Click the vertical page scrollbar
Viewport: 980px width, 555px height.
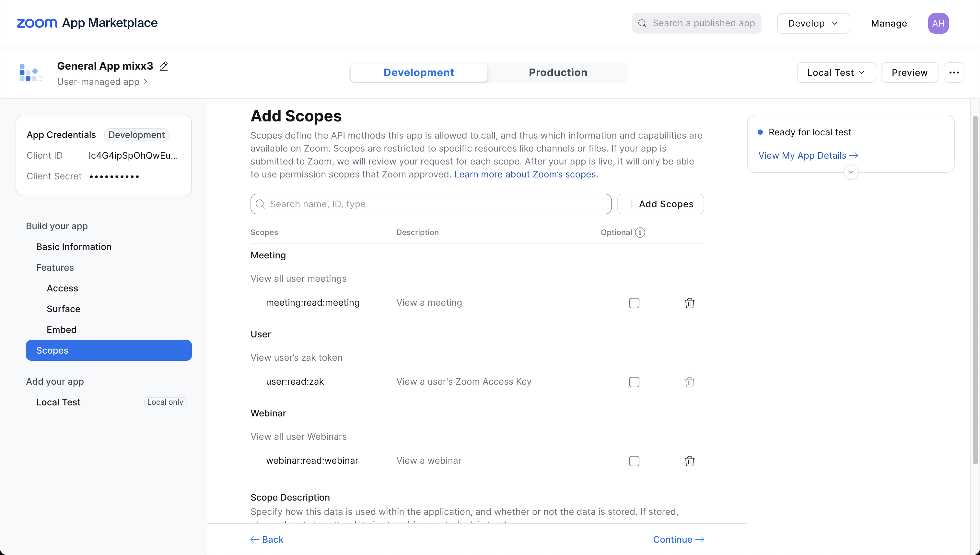975,290
